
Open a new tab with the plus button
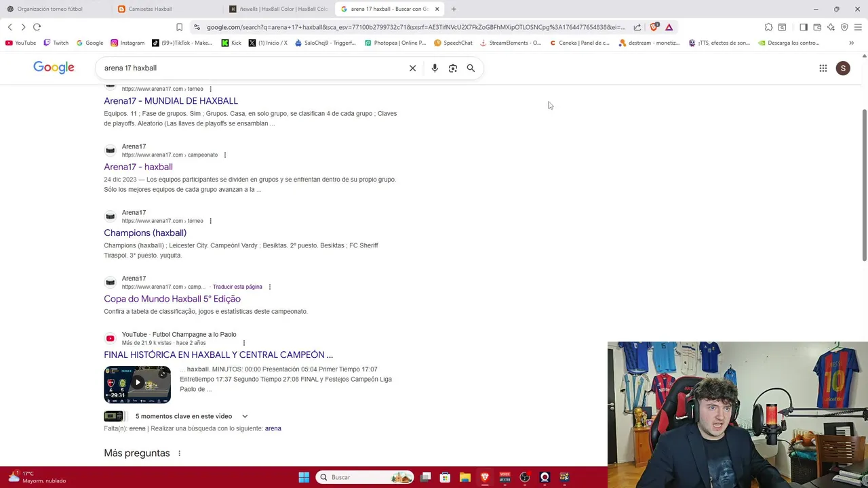pyautogui.click(x=454, y=9)
